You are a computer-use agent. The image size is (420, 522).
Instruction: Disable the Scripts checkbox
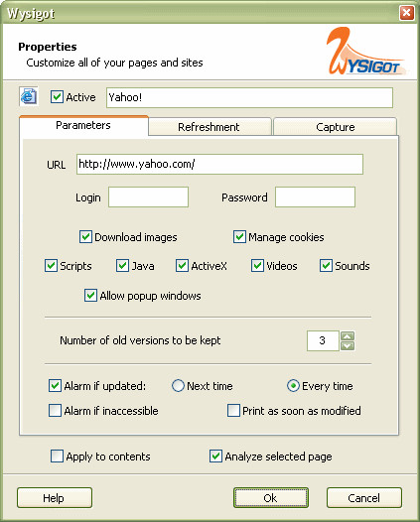[x=51, y=266]
